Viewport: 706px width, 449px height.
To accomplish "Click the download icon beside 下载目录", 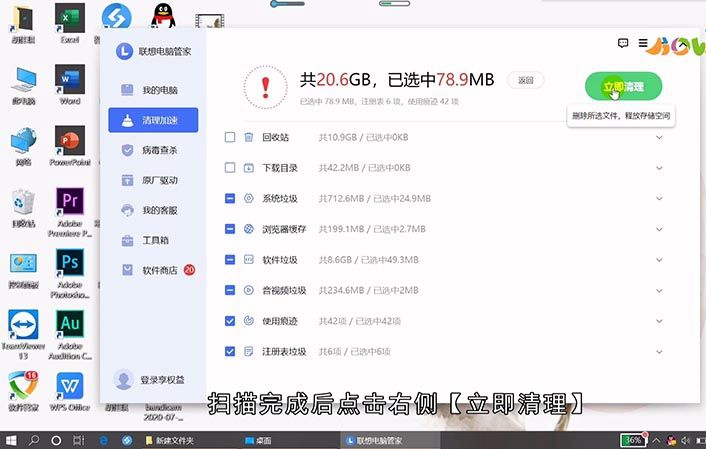I will tap(249, 168).
